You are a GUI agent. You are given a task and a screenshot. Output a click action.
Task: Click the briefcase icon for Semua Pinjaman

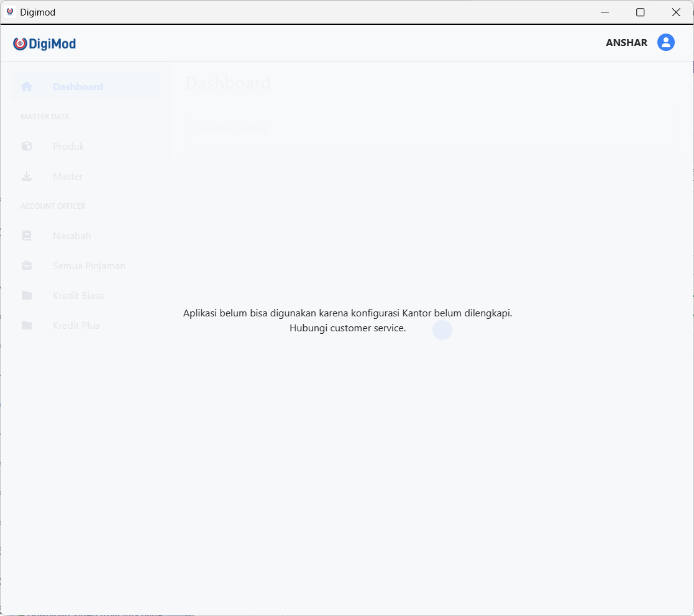27,266
